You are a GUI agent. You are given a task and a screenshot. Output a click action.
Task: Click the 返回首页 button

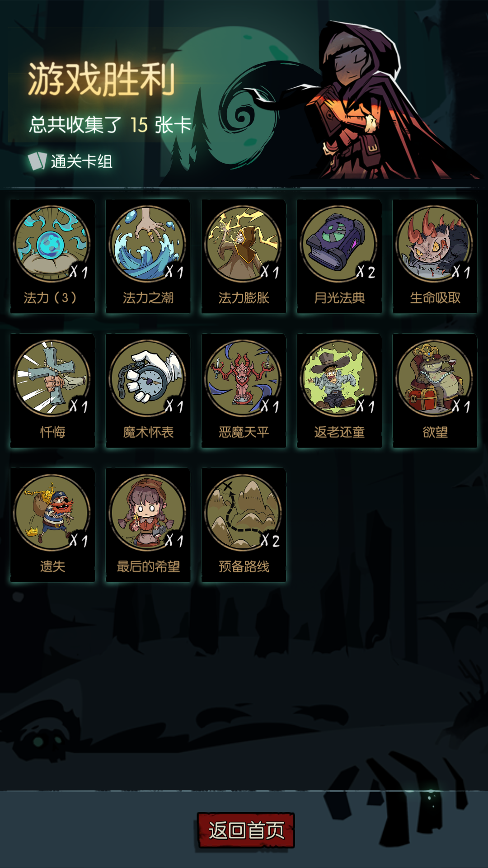point(246,830)
